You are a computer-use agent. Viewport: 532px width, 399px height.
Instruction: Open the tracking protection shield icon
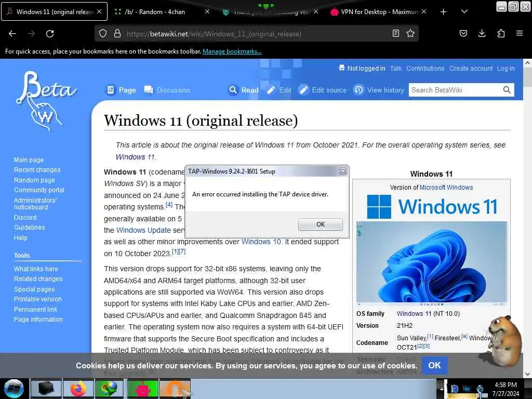click(x=103, y=33)
